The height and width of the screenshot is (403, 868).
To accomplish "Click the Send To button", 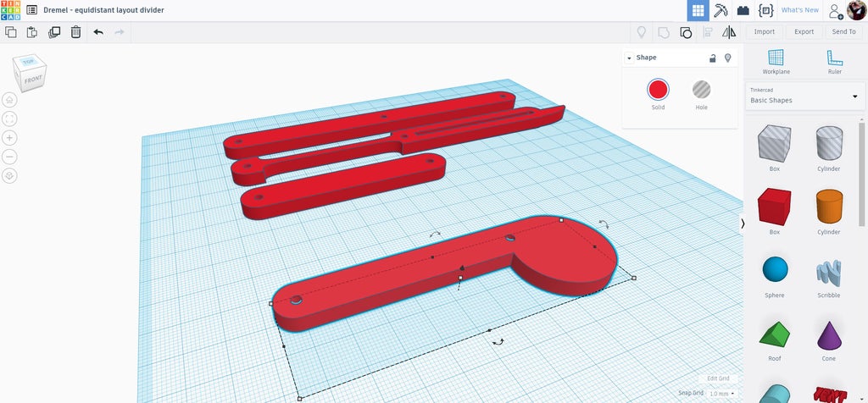I will coord(843,32).
